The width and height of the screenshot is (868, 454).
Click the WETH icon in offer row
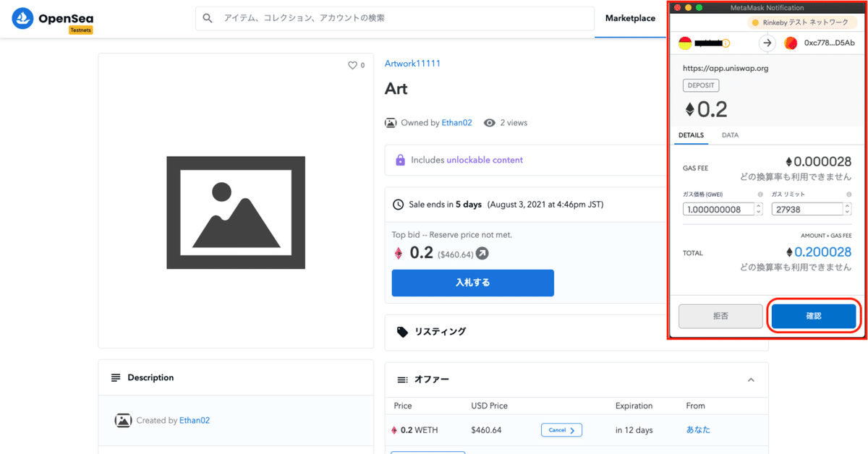point(394,430)
